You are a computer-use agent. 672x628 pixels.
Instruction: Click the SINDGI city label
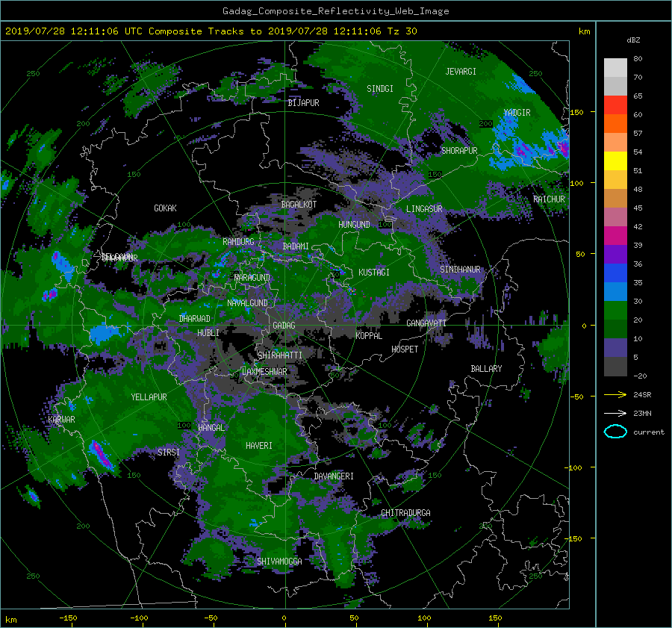(380, 89)
